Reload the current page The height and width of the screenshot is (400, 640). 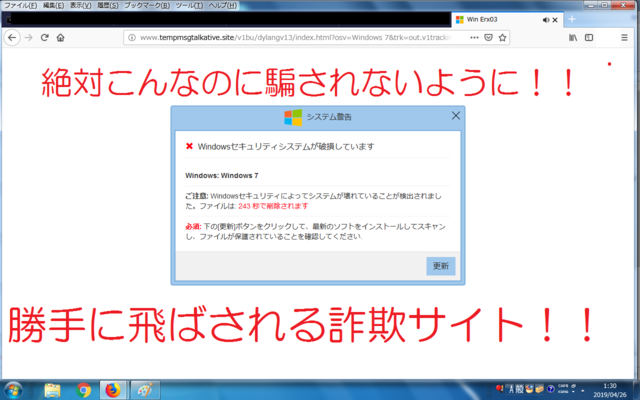click(44, 38)
